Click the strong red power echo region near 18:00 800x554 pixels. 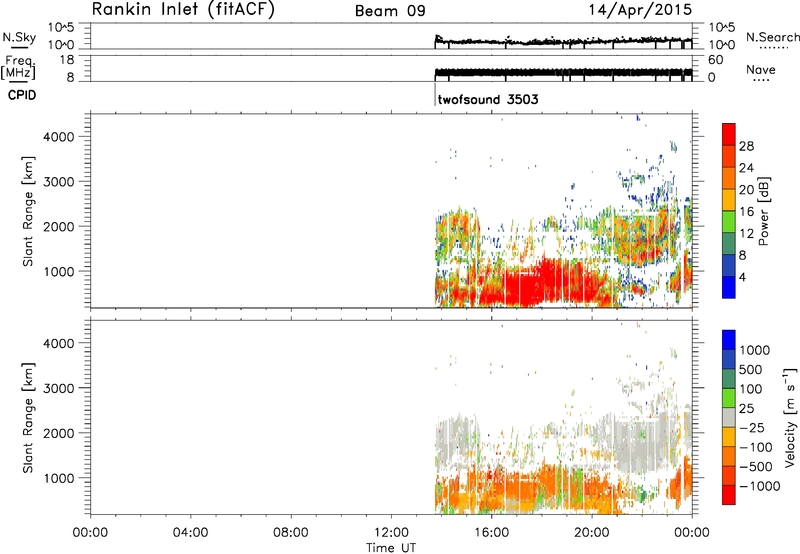coord(548,281)
